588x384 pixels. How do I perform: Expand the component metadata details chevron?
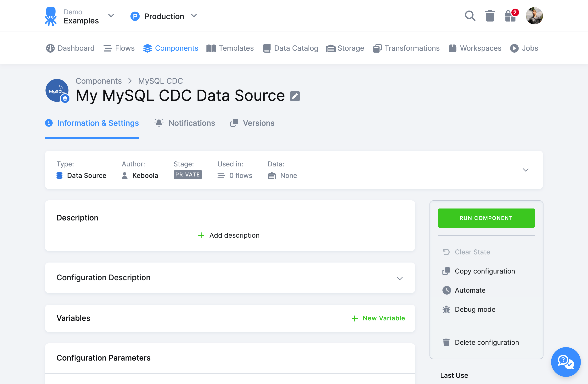pyautogui.click(x=525, y=170)
